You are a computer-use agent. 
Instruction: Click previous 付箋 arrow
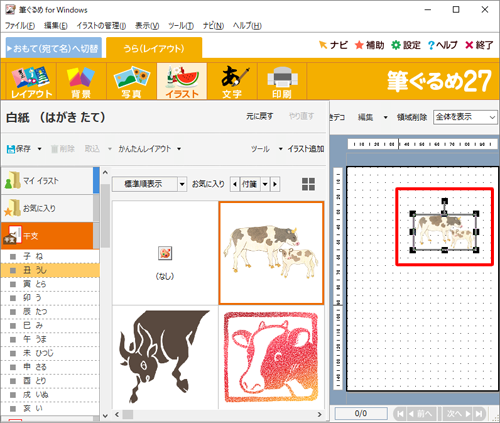[235, 184]
